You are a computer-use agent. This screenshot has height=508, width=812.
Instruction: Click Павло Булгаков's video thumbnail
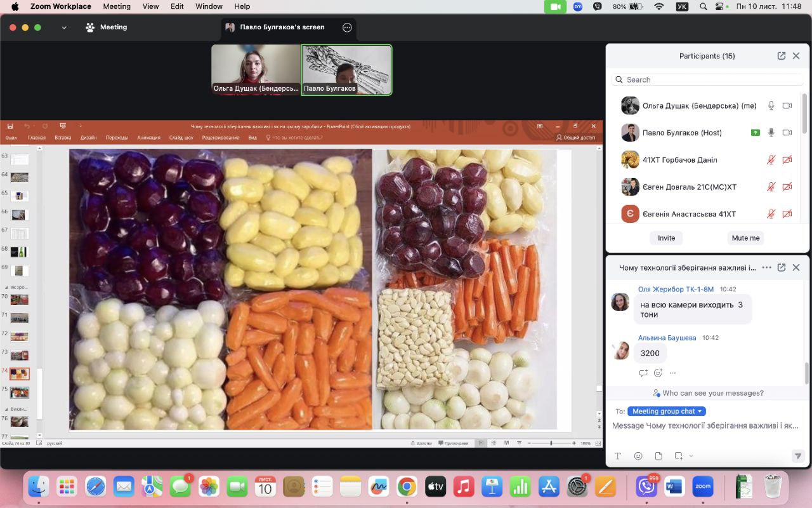pos(346,70)
